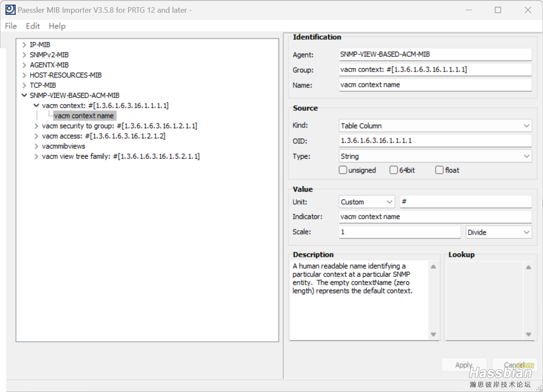543x392 pixels.
Task: Click Description scrollbar down arrow
Action: tap(433, 334)
